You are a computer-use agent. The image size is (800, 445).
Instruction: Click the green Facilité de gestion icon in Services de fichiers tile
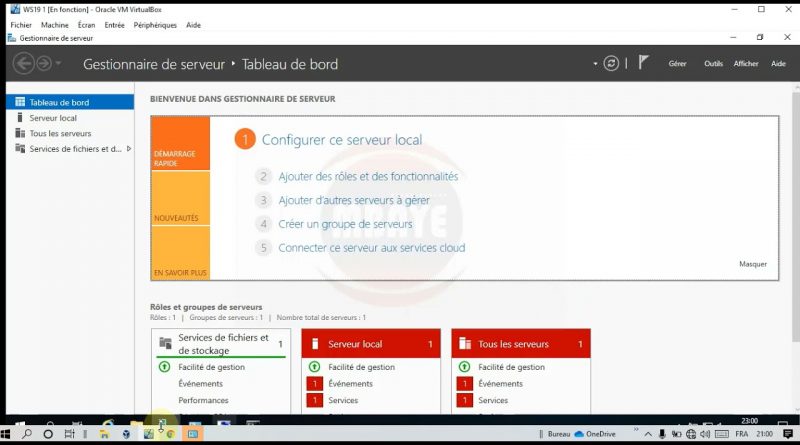pyautogui.click(x=164, y=366)
